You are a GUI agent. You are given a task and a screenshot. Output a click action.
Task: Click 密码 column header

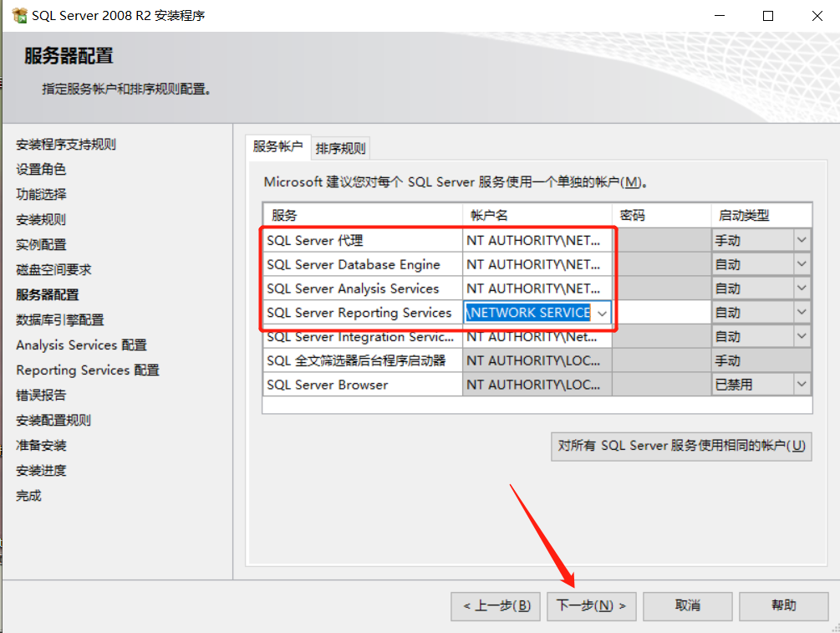point(662,216)
